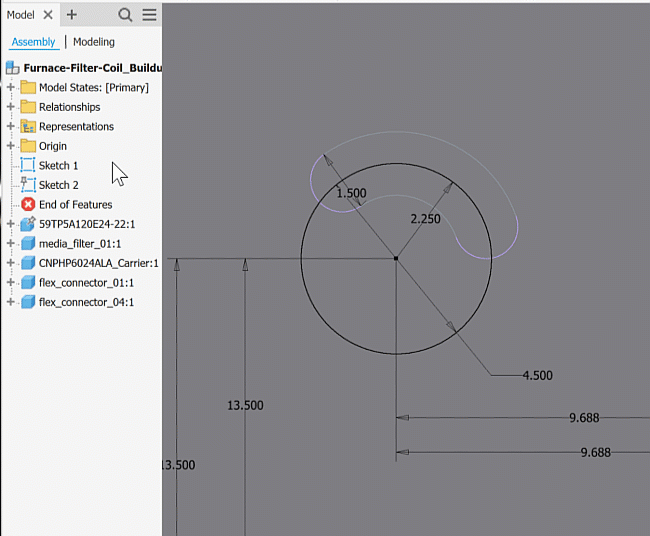Viewport: 650px width, 536px height.
Task: Expand the Origin folder
Action: point(11,146)
